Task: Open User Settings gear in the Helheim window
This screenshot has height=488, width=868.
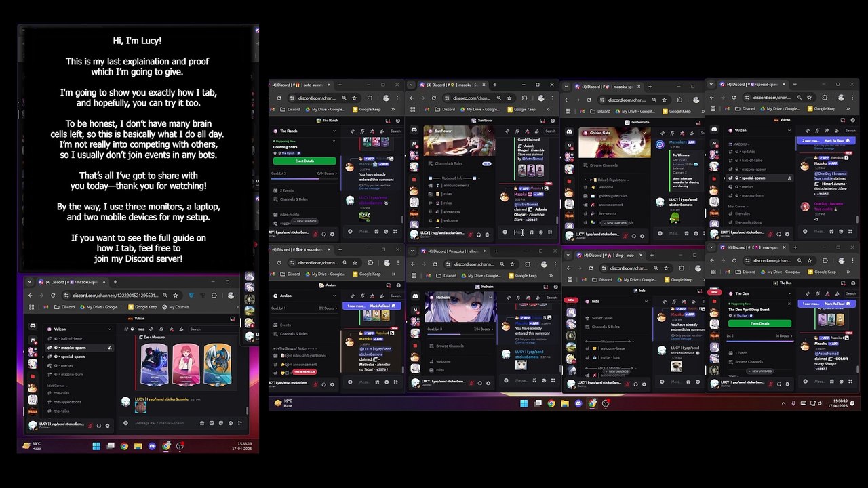Action: click(487, 383)
